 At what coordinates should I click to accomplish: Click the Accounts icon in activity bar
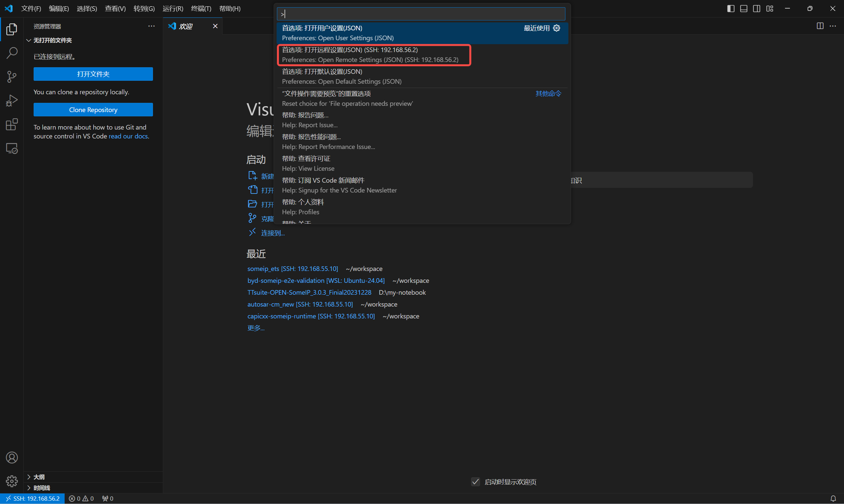pos(12,458)
